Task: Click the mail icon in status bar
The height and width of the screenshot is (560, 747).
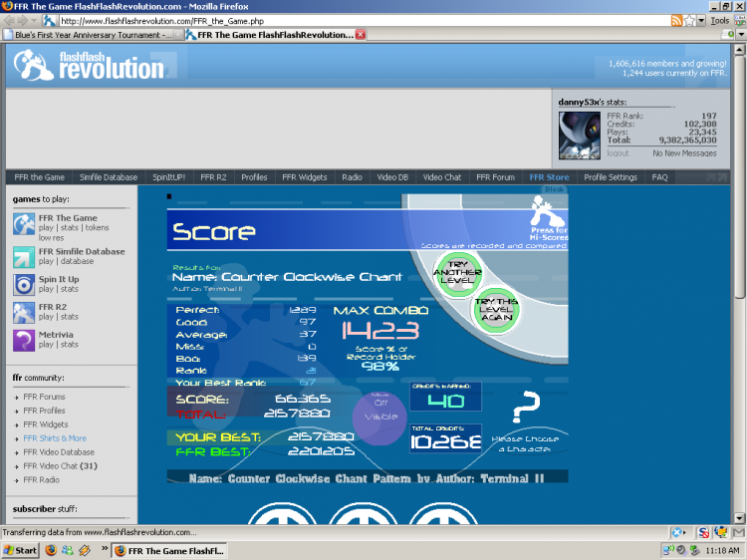Action: pyautogui.click(x=739, y=532)
